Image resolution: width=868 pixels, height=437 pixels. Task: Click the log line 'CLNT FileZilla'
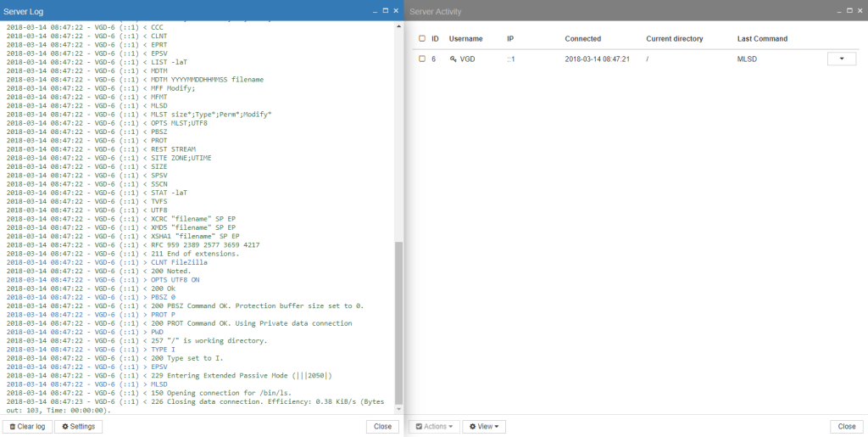point(107,262)
